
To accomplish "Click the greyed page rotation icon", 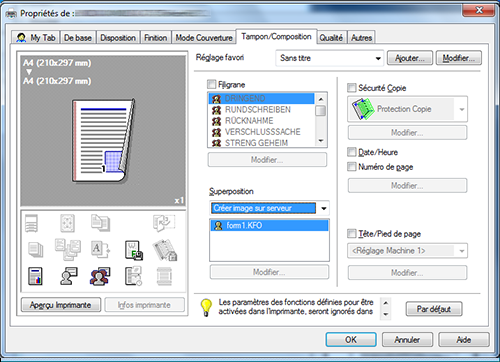I will [x=164, y=223].
